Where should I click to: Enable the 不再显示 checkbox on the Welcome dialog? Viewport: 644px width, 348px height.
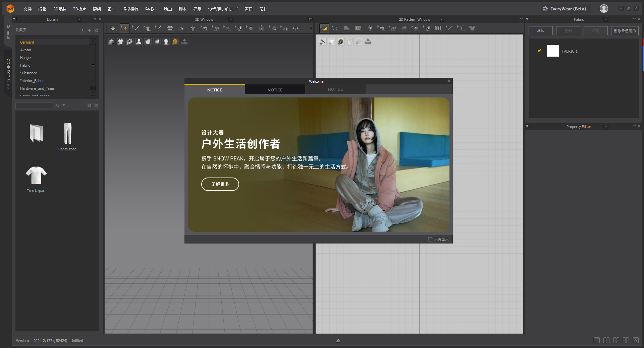point(430,239)
